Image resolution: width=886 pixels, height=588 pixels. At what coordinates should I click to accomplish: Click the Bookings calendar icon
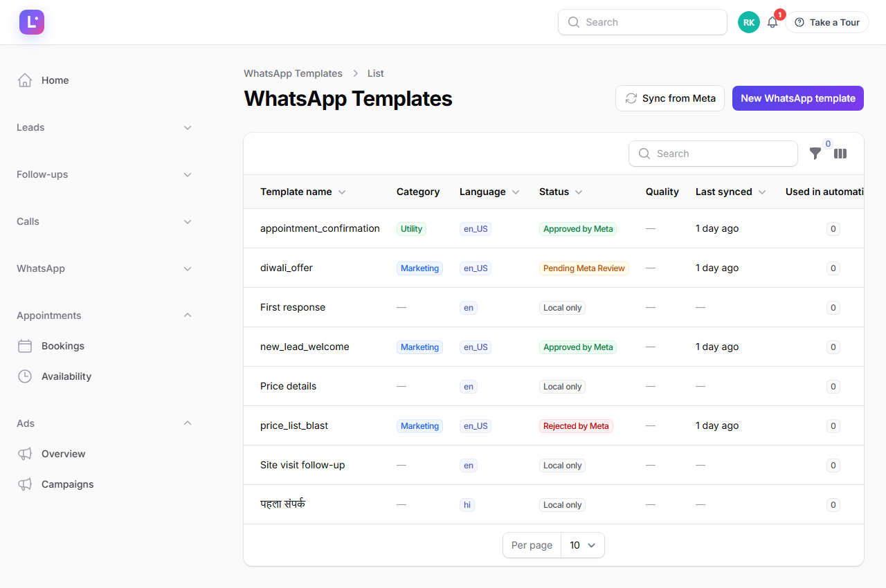tap(25, 346)
